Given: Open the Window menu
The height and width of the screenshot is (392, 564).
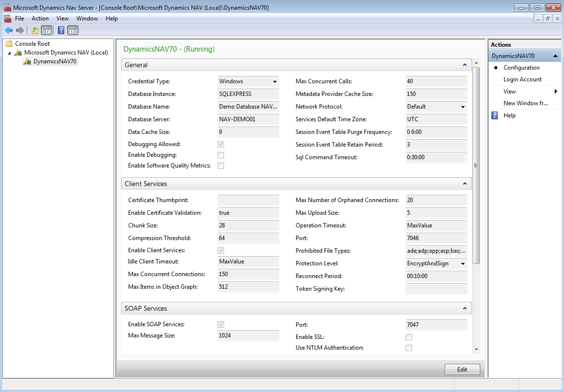Looking at the screenshot, I should point(87,19).
